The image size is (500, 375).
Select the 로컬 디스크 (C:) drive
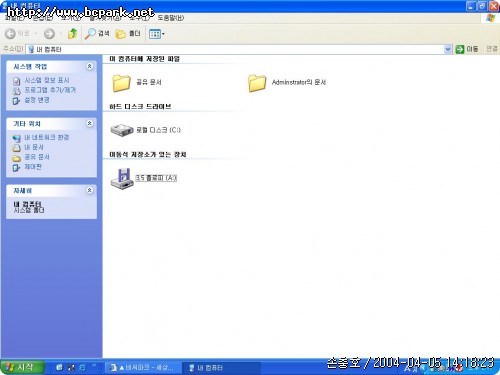pos(145,130)
